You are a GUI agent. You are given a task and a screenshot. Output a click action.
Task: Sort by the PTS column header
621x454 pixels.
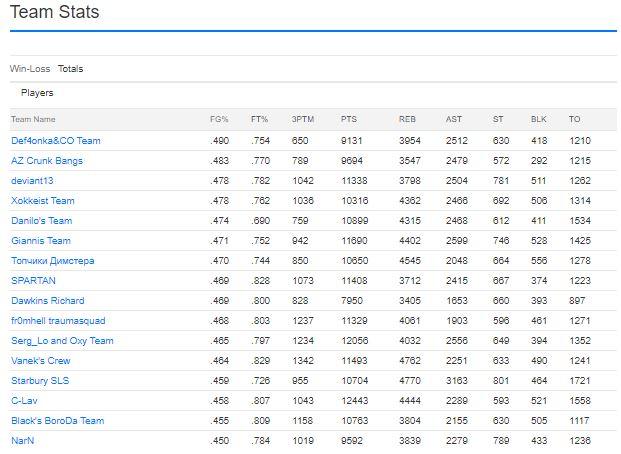coord(349,119)
